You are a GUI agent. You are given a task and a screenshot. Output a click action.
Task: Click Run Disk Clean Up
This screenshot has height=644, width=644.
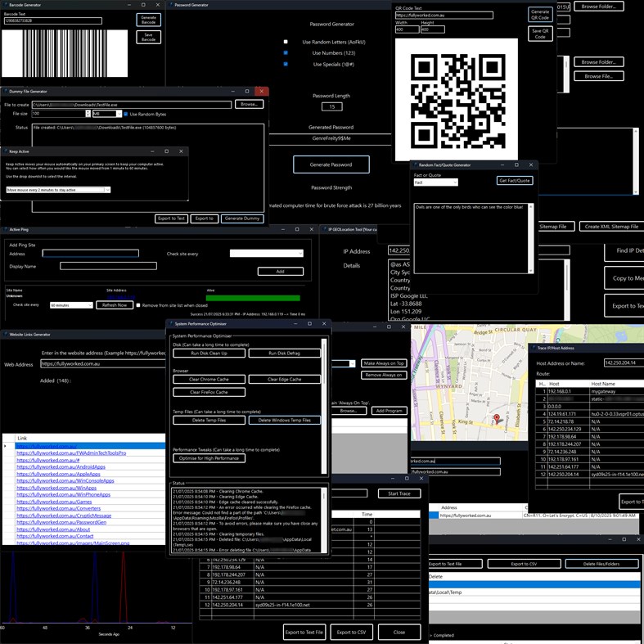coord(209,354)
